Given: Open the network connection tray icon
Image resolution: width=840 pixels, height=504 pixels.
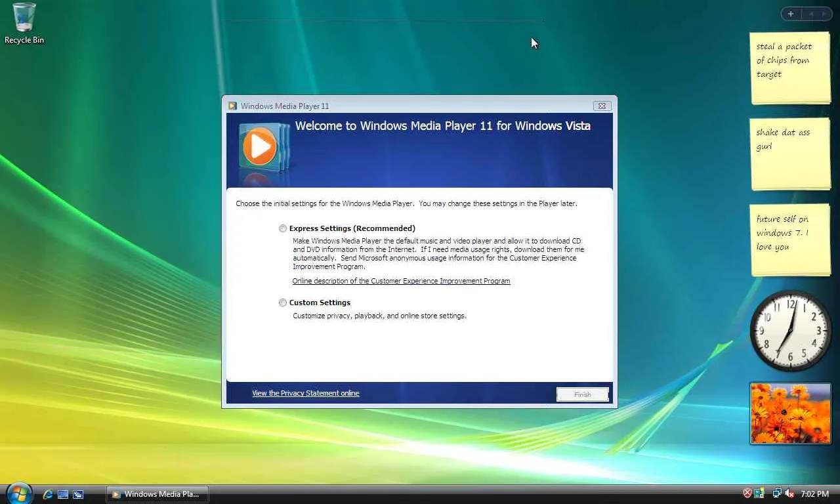Looking at the screenshot, I should pyautogui.click(x=777, y=493).
